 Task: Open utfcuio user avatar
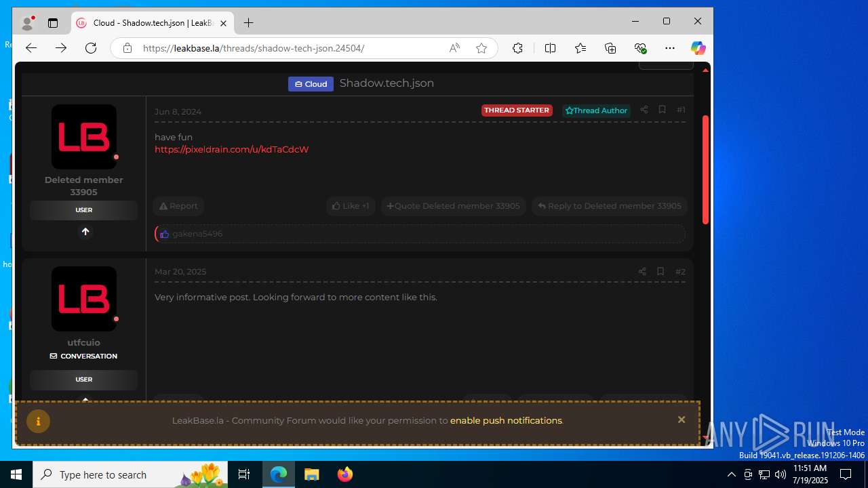coord(84,299)
